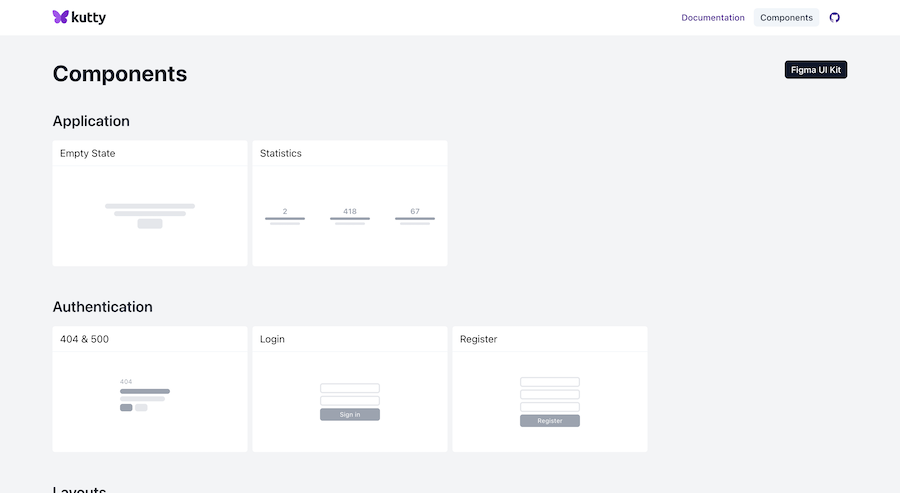Click the kutty butterfly logo icon

tap(60, 17)
